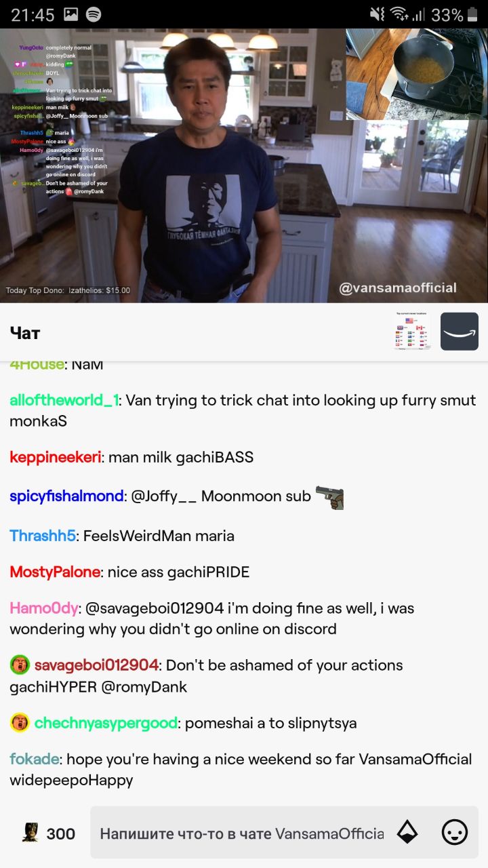Screen dimensions: 488x868
Task: Tap savageboi012924's subscriber badge icon
Action: pos(20,665)
